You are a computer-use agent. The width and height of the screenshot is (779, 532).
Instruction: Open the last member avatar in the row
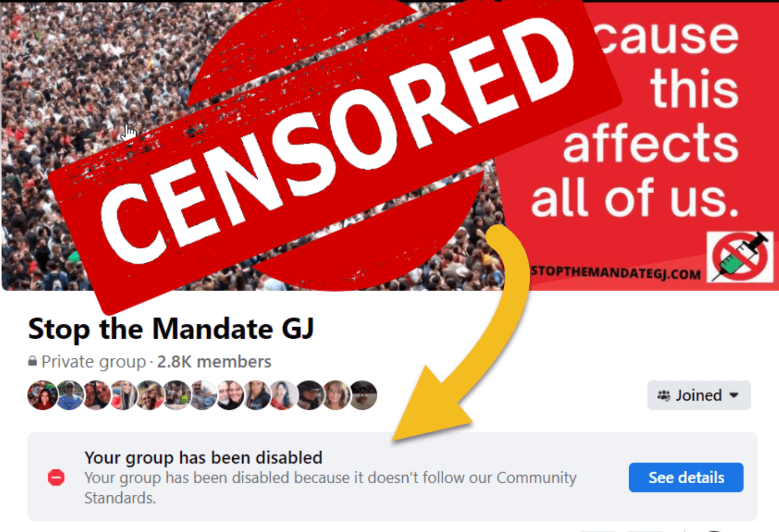click(363, 395)
